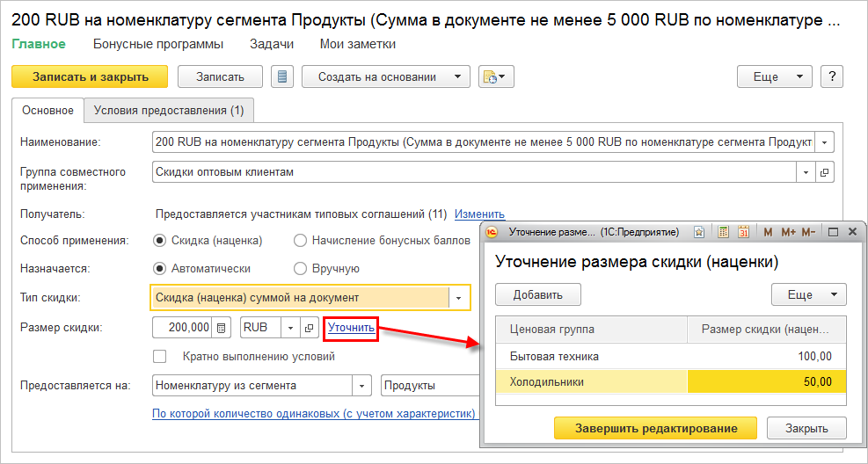This screenshot has width=868, height=464.
Task: Open calculator for Размер скидки field
Action: (x=222, y=328)
